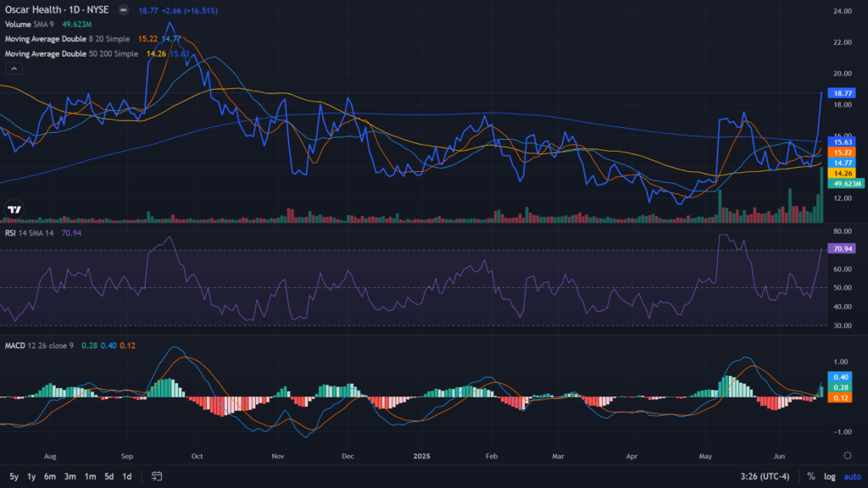The height and width of the screenshot is (488, 868).
Task: Click the Apr label on time axis
Action: [x=632, y=457]
